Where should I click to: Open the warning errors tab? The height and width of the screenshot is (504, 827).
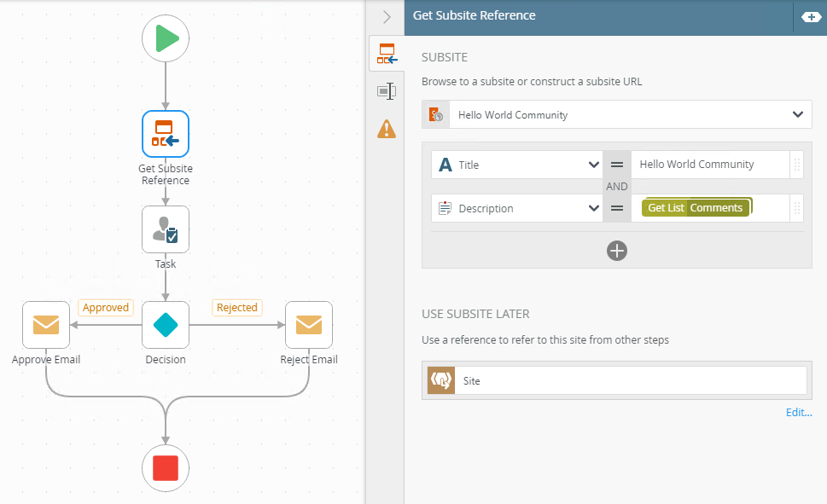[387, 129]
